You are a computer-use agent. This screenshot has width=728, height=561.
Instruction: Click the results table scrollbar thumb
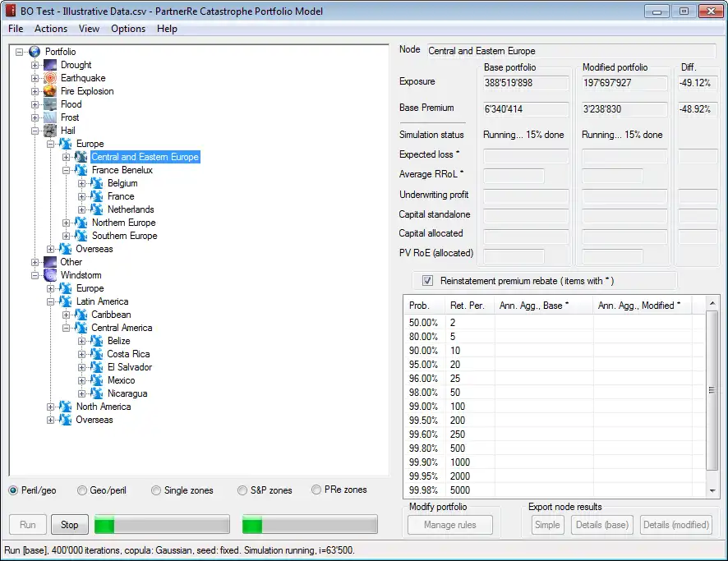click(x=712, y=390)
